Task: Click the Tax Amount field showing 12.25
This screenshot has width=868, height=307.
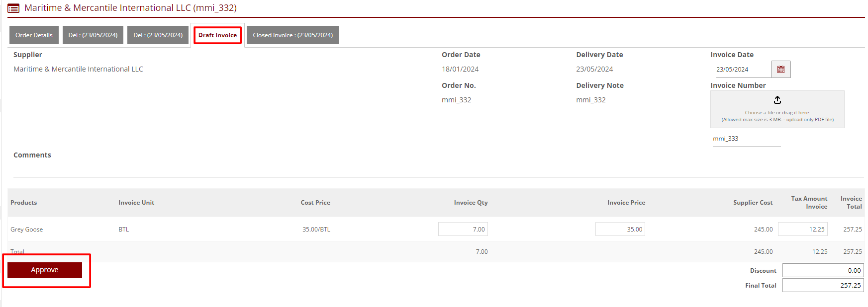Action: pos(802,229)
